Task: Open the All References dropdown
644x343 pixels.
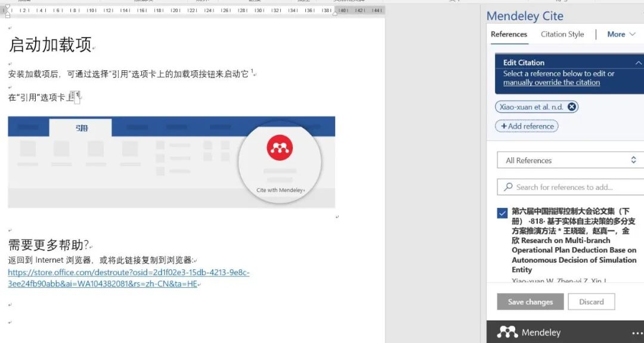Action: [x=571, y=160]
